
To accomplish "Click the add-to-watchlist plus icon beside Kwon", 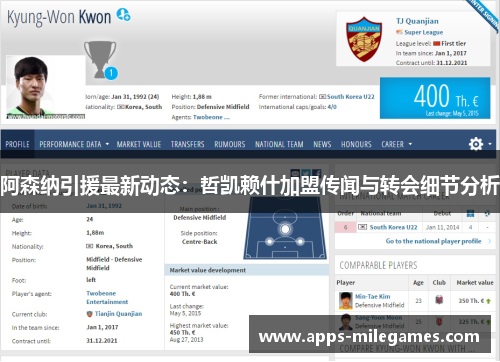I will tap(123, 15).
